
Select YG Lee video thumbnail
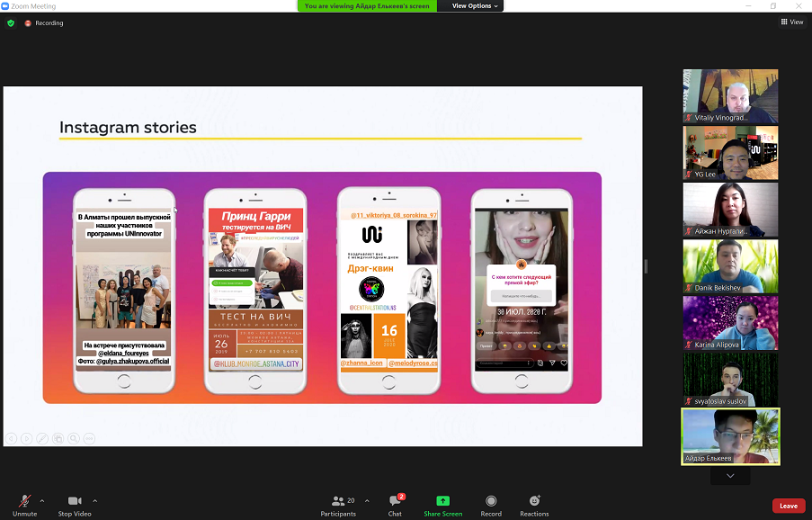730,153
